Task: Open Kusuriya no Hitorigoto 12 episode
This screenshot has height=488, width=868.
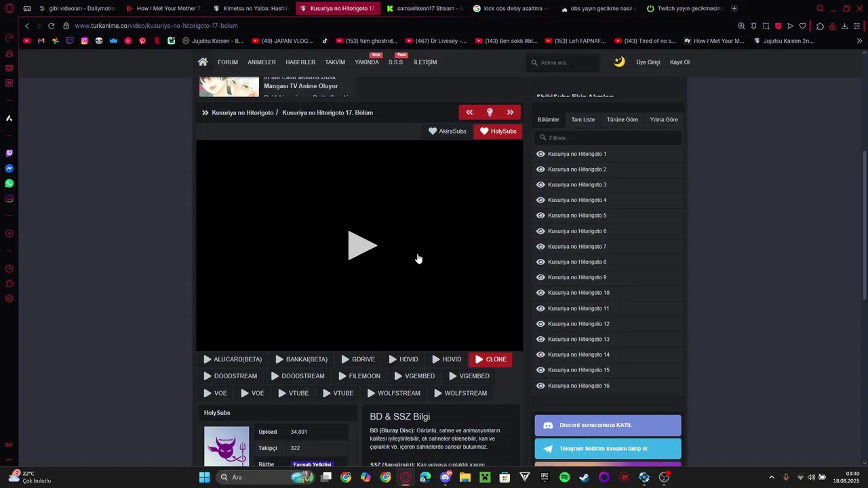Action: coord(578,324)
